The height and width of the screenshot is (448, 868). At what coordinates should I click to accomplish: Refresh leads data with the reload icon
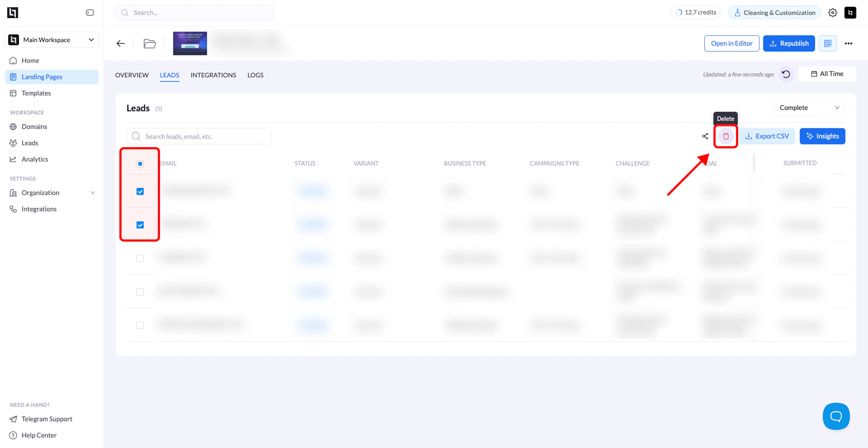(x=786, y=74)
